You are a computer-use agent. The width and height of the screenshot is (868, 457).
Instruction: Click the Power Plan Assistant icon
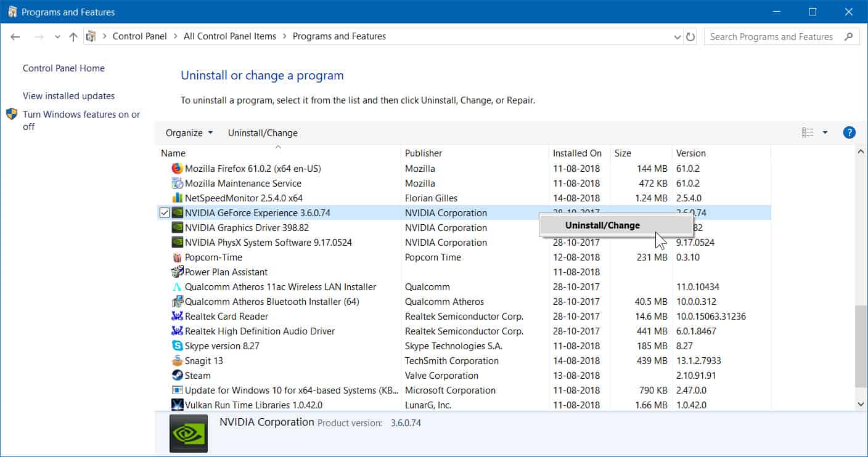click(178, 272)
